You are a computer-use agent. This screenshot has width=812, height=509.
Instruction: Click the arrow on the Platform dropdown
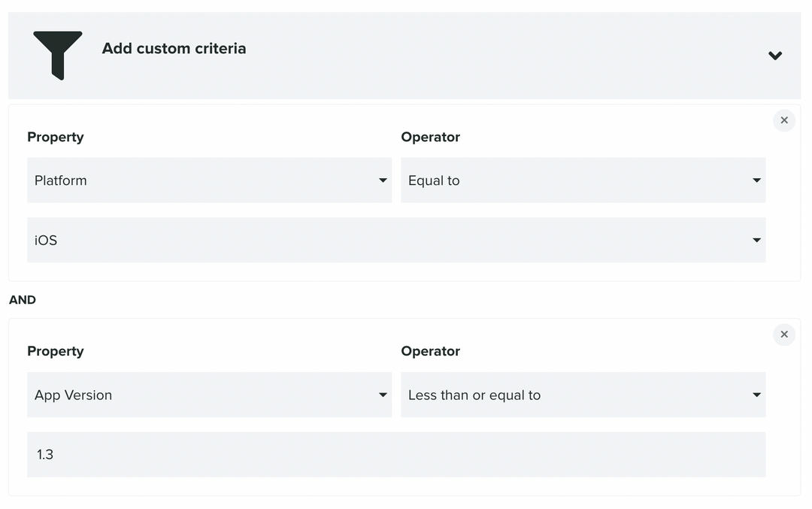coord(383,180)
